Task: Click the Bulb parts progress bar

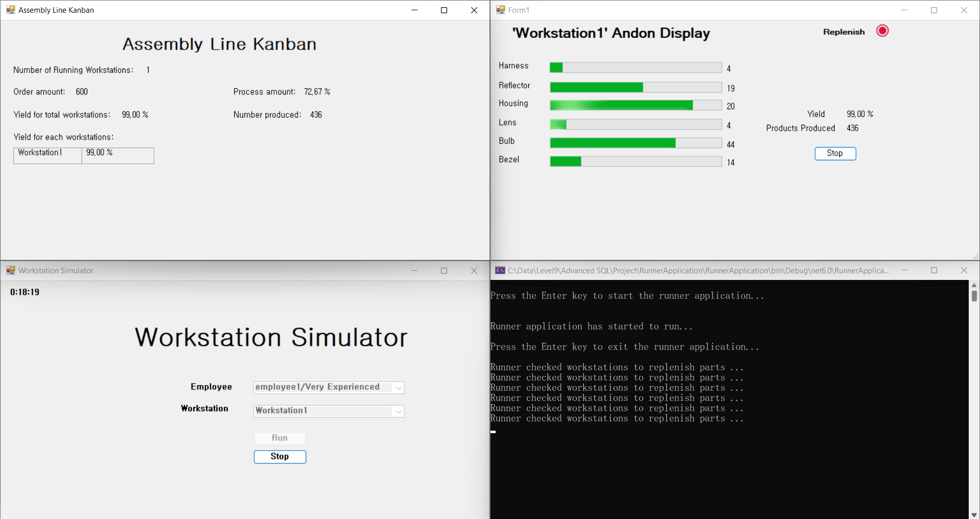Action: coord(635,143)
